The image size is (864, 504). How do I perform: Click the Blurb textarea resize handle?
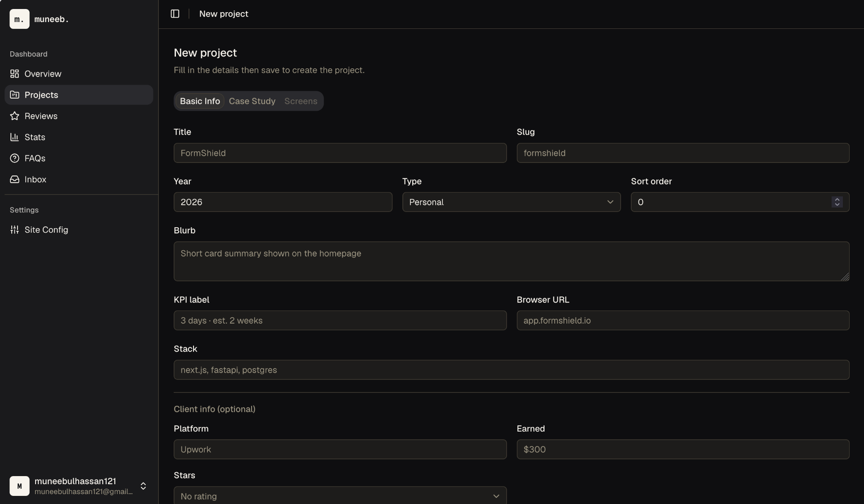(x=845, y=277)
